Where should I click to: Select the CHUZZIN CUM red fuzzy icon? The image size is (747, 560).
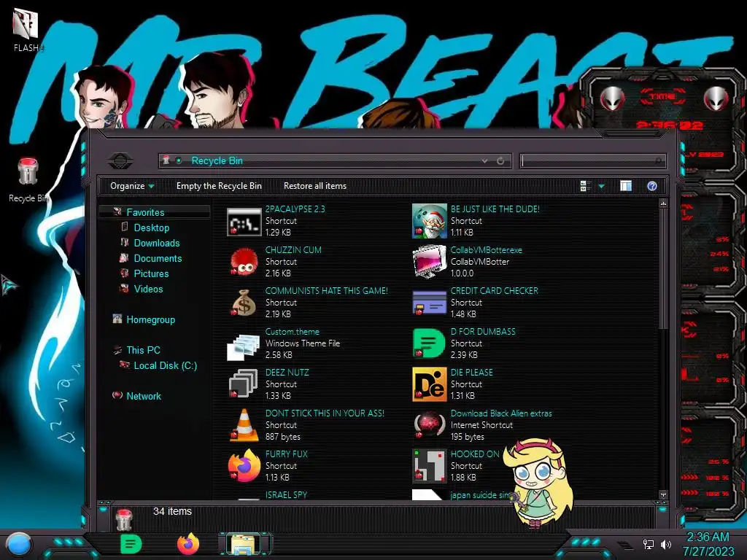[x=244, y=262]
